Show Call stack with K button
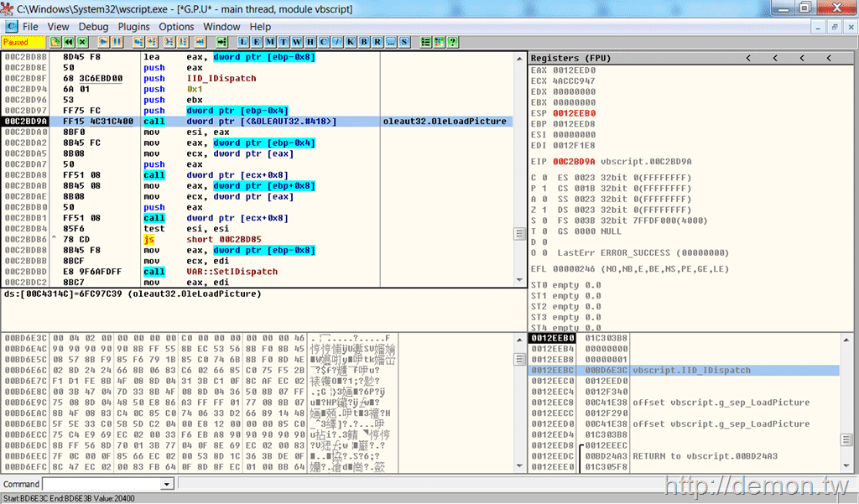The width and height of the screenshot is (859, 504). tap(351, 41)
